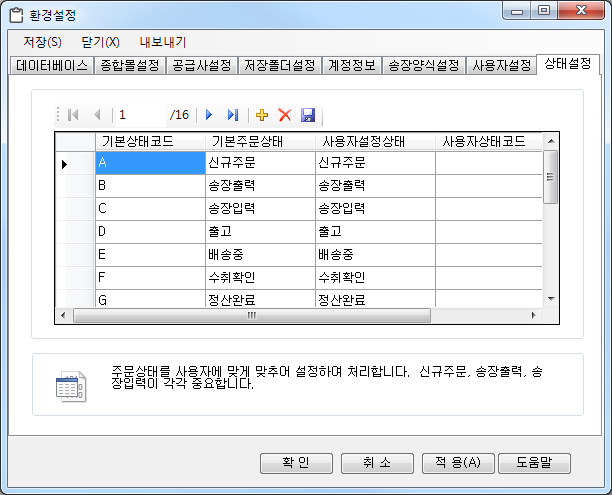This screenshot has width=612, height=495.
Task: Click 송장출력 in 사용자설정상태 column
Action: point(375,186)
